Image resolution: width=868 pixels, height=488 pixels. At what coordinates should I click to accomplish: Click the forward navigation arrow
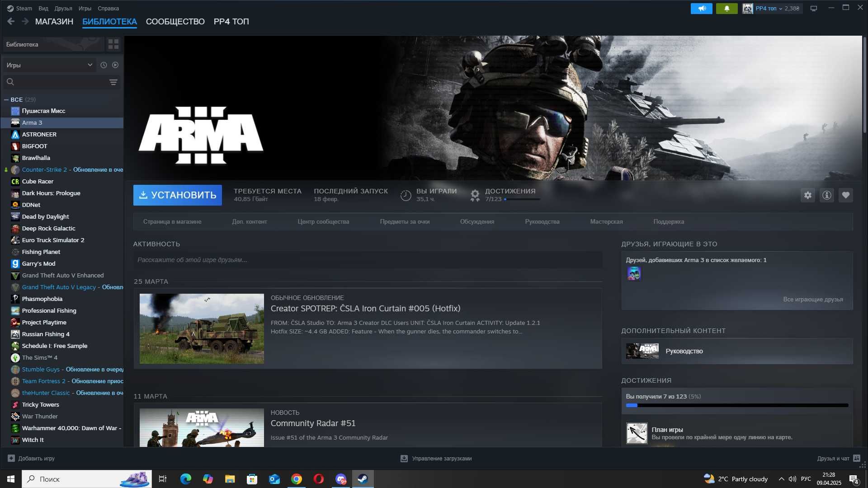(25, 21)
